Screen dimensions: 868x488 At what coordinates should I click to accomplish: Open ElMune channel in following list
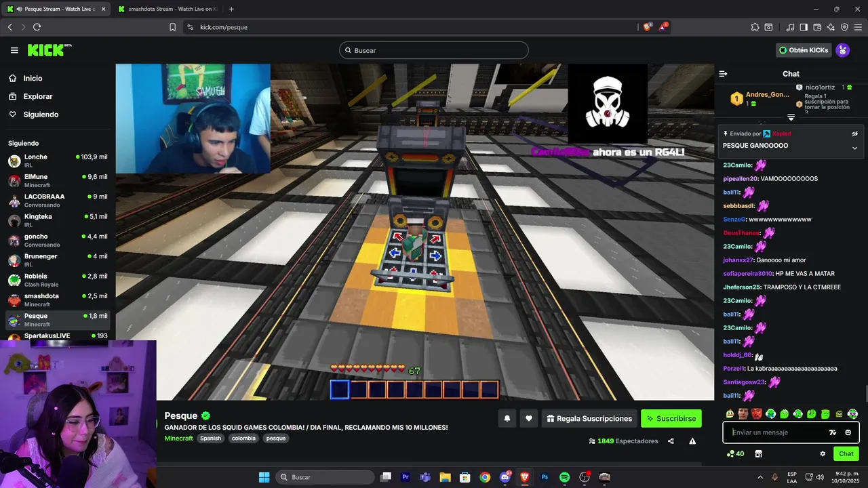[57, 180]
